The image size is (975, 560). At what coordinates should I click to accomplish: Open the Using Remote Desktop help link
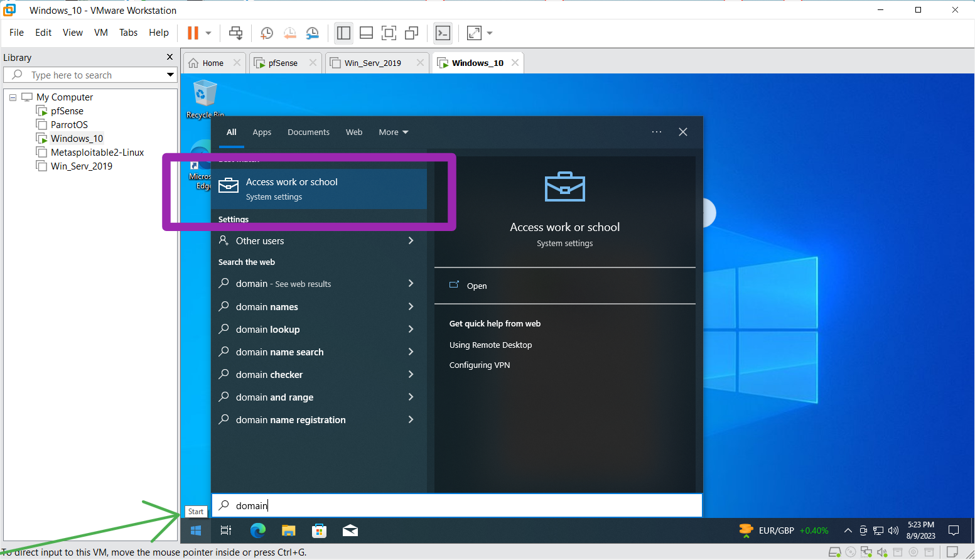[490, 345]
